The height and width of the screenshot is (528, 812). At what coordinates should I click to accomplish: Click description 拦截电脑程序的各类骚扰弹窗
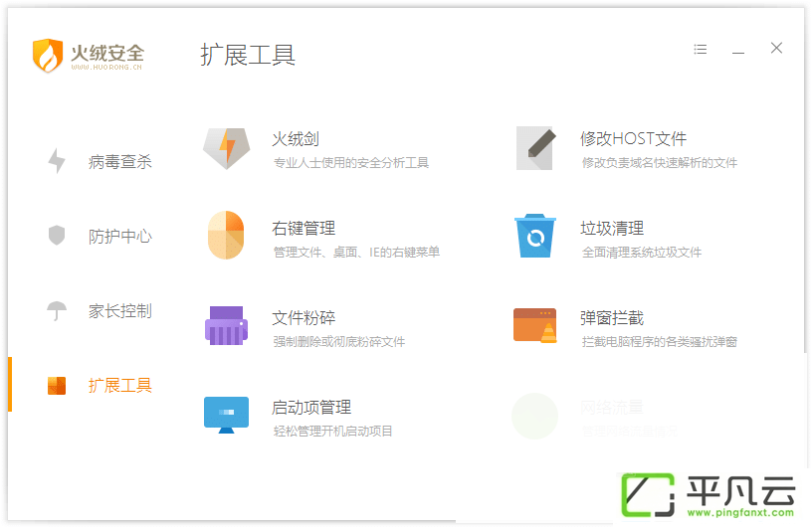pyautogui.click(x=660, y=342)
